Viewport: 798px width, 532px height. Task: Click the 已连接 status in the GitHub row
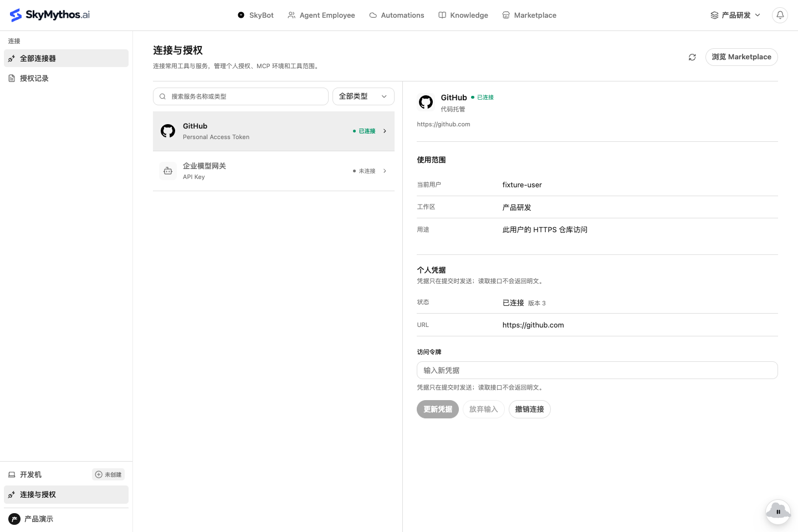[364, 131]
